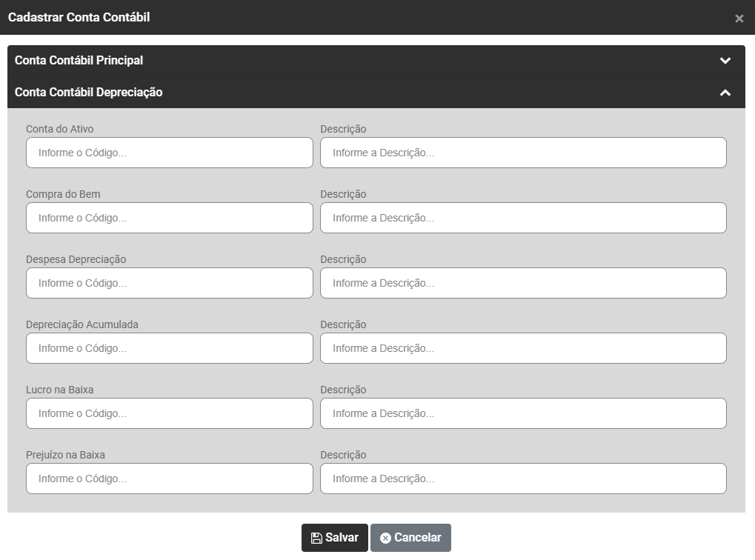Select the Compra do Bem code input

(170, 218)
